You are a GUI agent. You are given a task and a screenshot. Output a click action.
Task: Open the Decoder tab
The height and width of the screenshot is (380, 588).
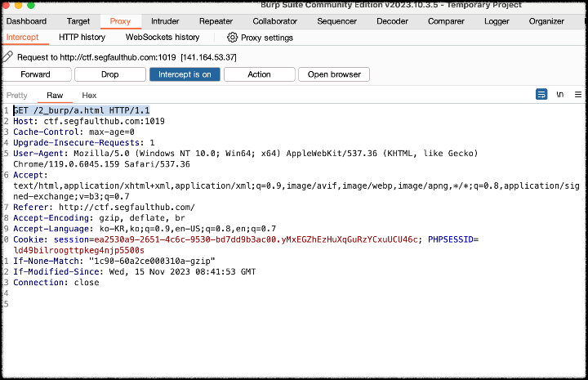click(392, 21)
